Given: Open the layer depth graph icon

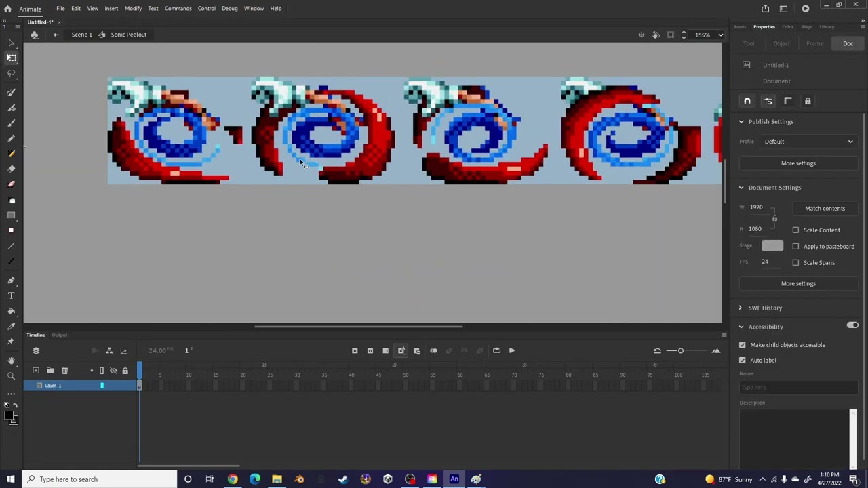Looking at the screenshot, I should tap(123, 350).
